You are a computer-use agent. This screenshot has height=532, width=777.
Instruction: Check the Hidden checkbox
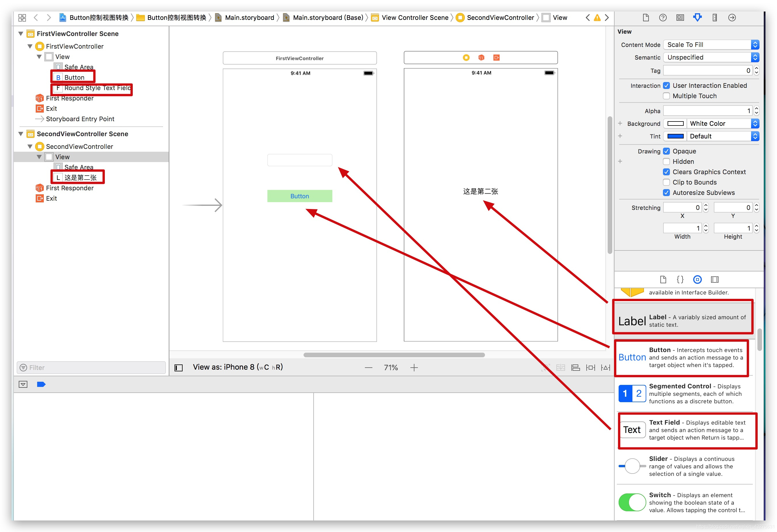(x=666, y=161)
